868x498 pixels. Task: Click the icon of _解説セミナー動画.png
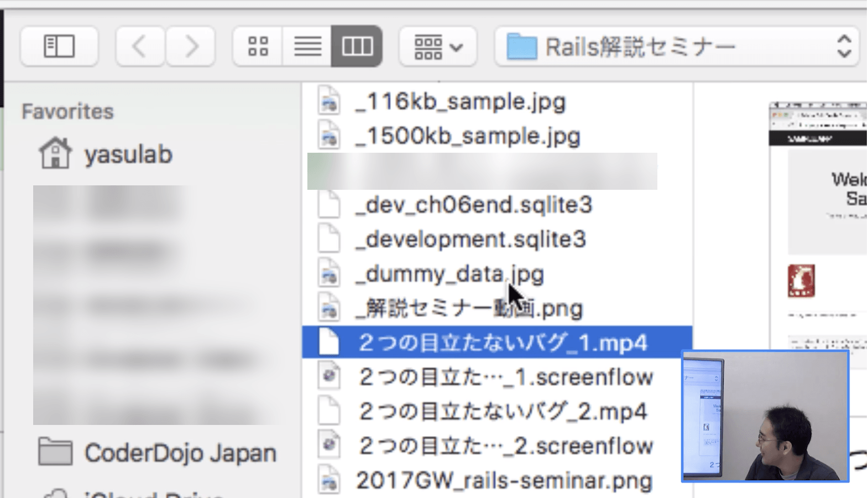pos(329,308)
